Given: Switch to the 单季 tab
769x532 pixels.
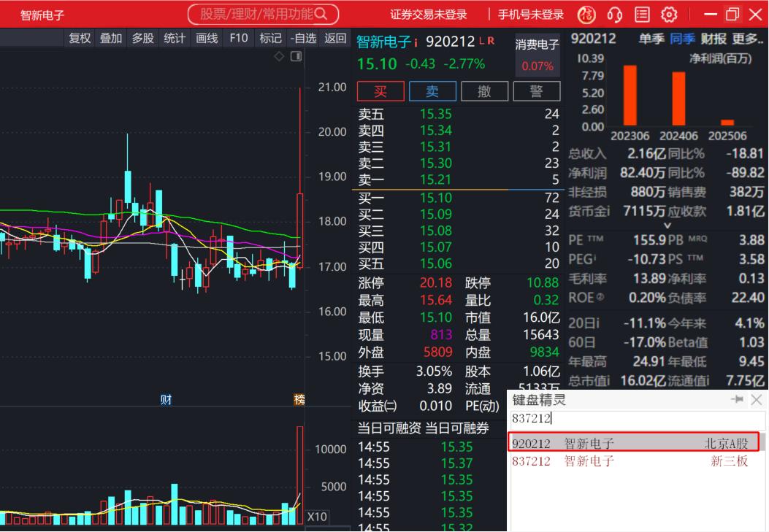Looking at the screenshot, I should pyautogui.click(x=651, y=39).
